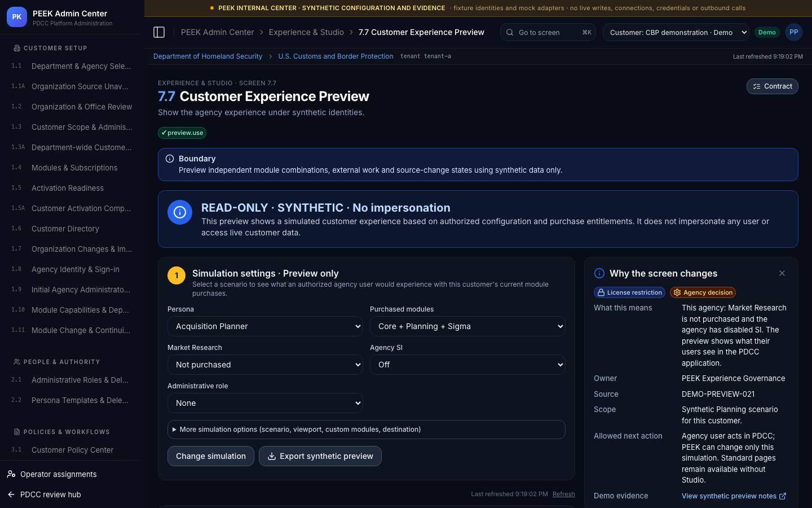Click the info icon in Why the screen changes
812x508 pixels.
[599, 273]
